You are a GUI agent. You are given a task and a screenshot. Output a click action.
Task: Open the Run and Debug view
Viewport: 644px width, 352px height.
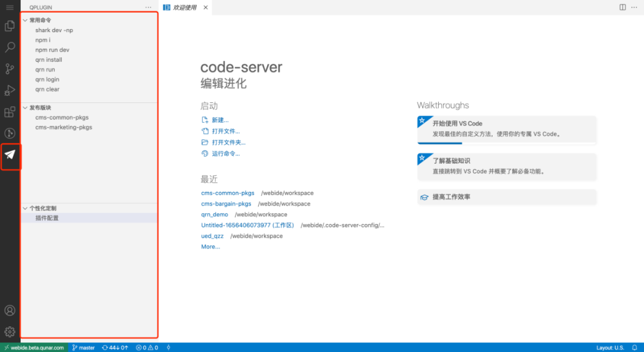(10, 91)
